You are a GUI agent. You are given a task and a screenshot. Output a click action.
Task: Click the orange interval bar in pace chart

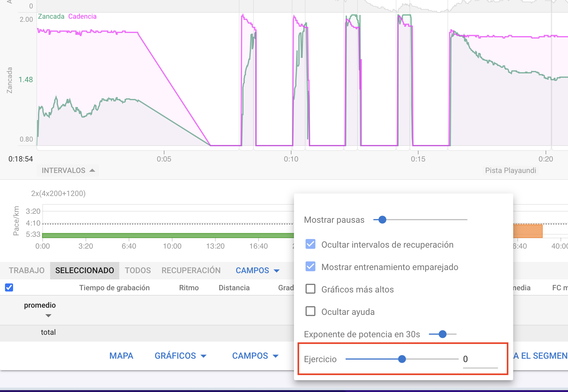coord(528,231)
